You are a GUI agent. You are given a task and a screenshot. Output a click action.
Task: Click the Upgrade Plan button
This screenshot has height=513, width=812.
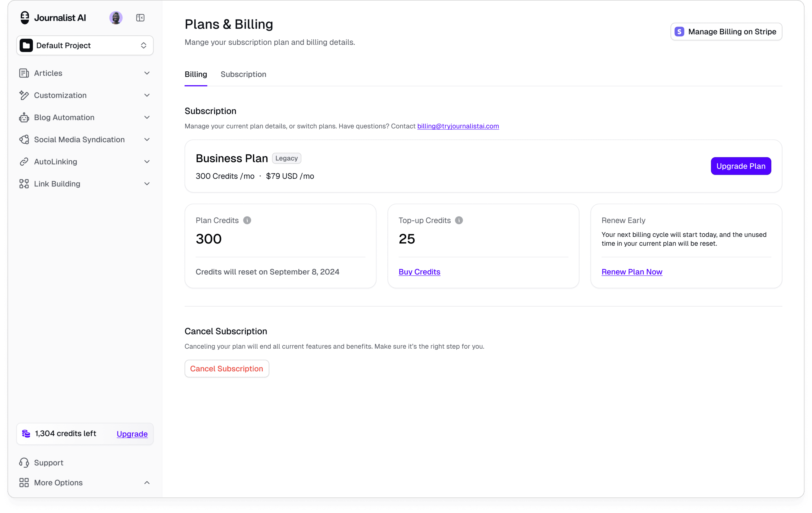coord(741,166)
